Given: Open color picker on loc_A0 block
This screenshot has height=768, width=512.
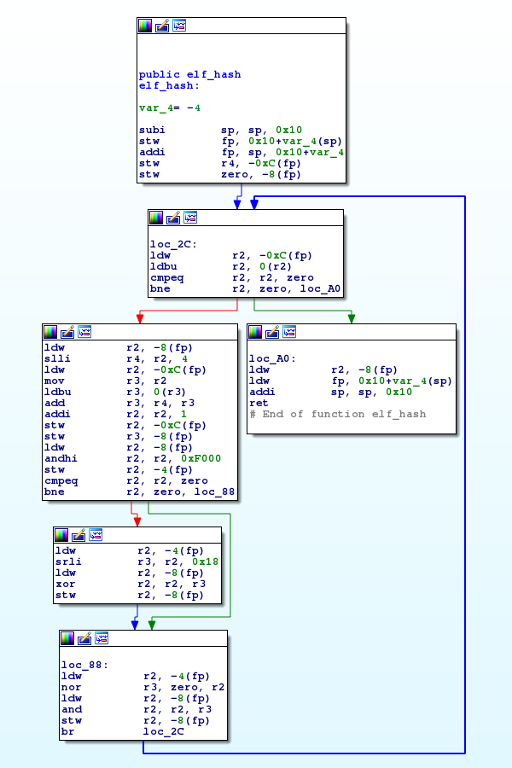Looking at the screenshot, I should click(x=255, y=332).
